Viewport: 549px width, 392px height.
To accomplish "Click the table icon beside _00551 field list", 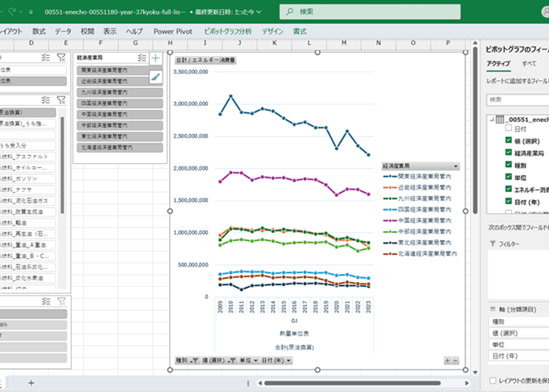I will [500, 120].
